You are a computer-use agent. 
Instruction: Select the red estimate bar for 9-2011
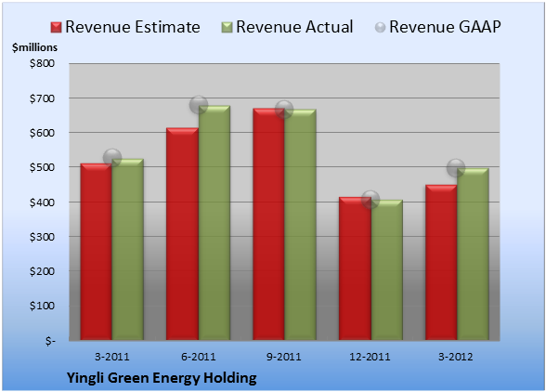pos(269,224)
